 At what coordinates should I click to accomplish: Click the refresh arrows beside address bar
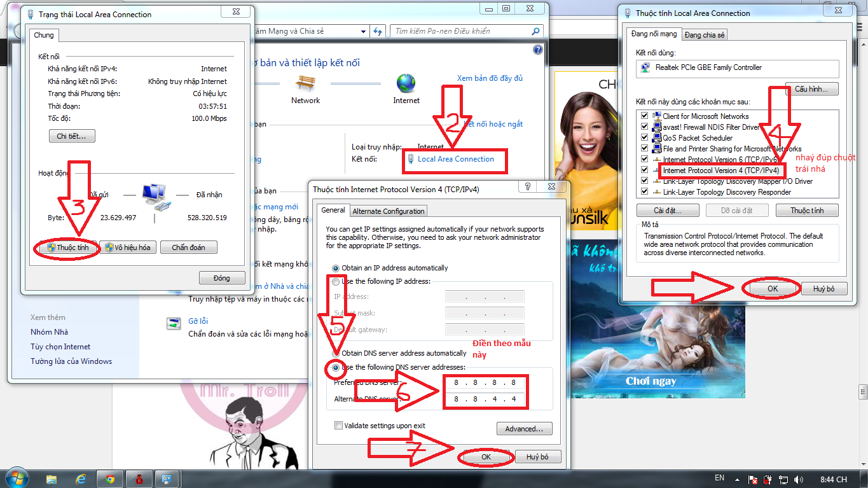coord(378,31)
